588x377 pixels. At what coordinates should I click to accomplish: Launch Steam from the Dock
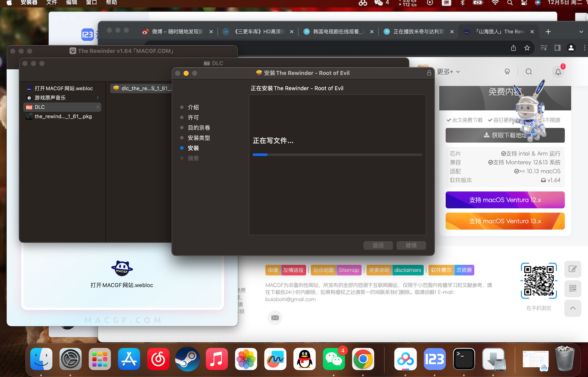click(x=187, y=359)
